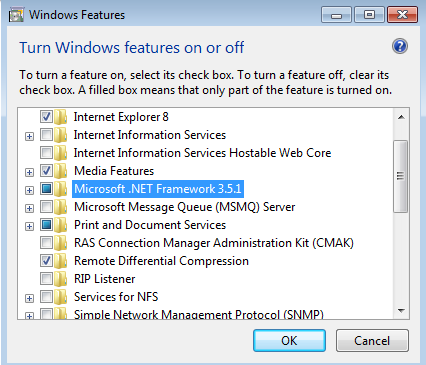This screenshot has width=426, height=365.
Task: Expand the Media Features node
Action: coord(29,172)
